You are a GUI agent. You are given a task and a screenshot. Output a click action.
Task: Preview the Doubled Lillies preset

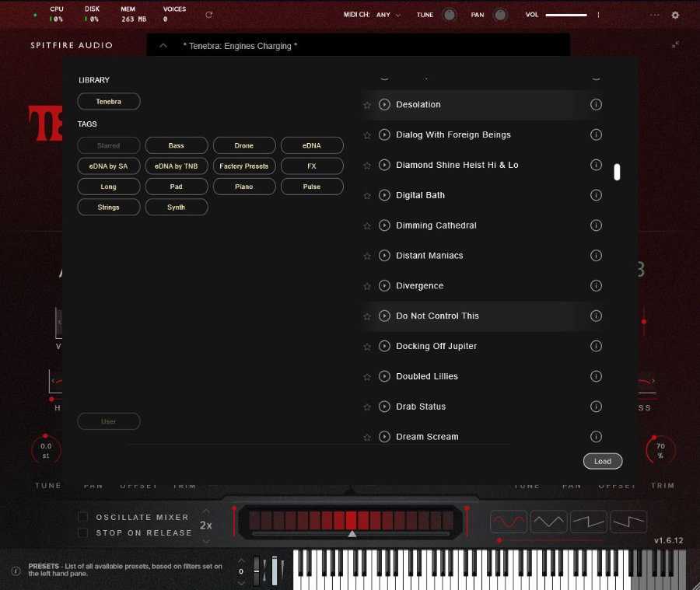(384, 376)
